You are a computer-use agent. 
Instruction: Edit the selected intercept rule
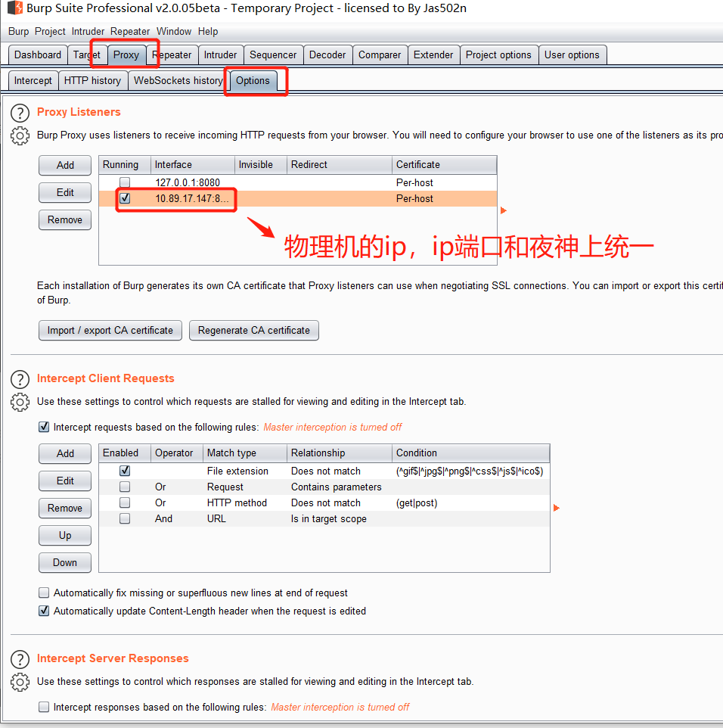click(x=65, y=481)
